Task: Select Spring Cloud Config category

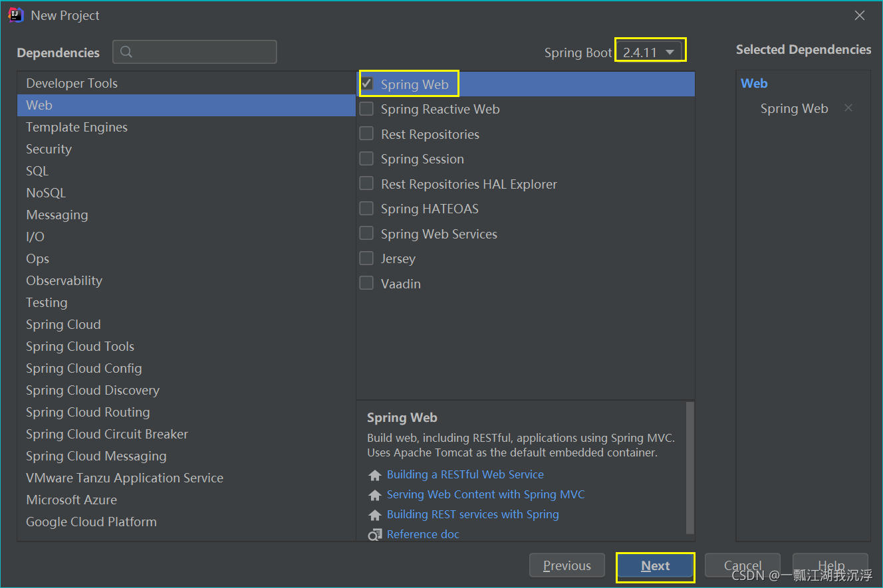Action: click(x=186, y=368)
